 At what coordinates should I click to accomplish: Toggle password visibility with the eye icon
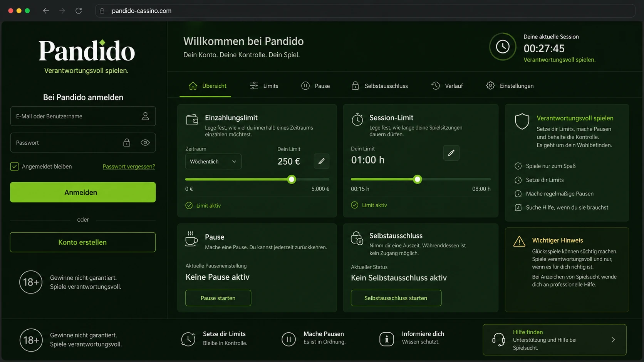point(145,143)
